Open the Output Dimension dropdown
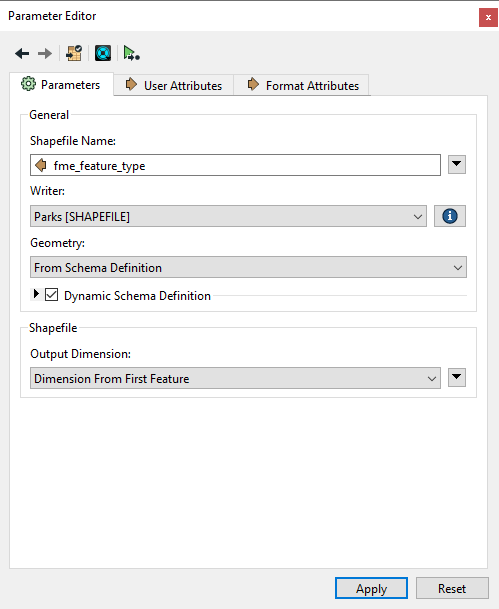 coord(235,378)
